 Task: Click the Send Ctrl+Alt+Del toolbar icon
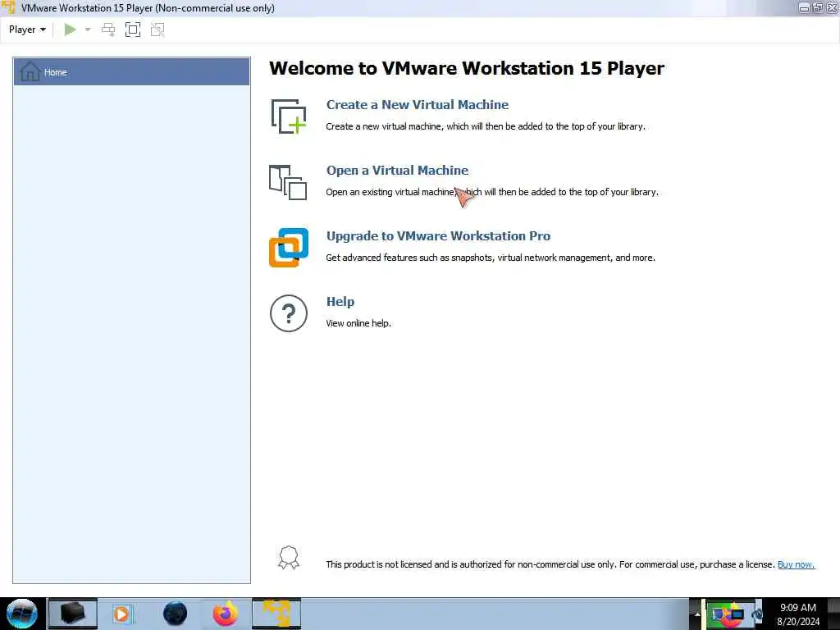(108, 30)
